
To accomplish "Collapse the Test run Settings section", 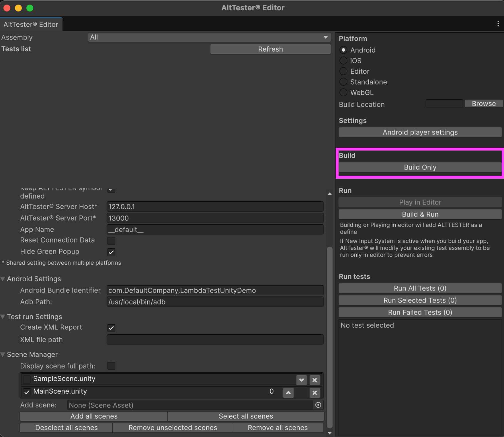I will [x=3, y=317].
